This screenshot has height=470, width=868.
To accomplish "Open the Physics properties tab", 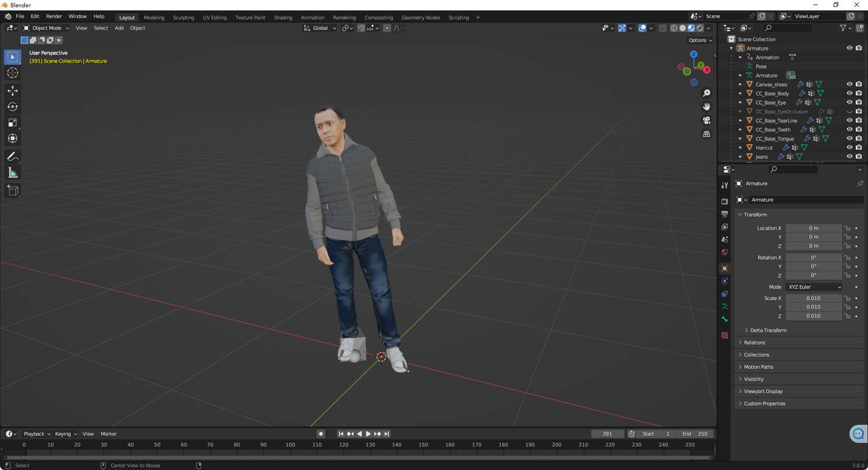I will [x=724, y=281].
